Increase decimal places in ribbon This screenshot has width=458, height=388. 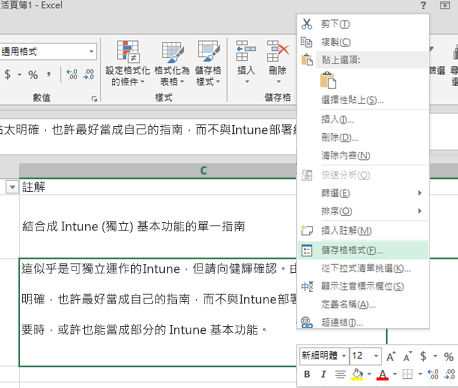72,74
